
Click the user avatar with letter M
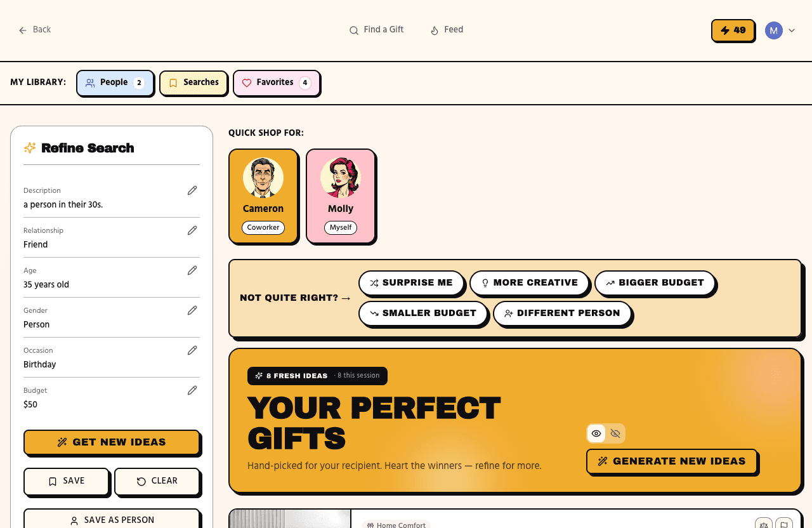click(773, 30)
